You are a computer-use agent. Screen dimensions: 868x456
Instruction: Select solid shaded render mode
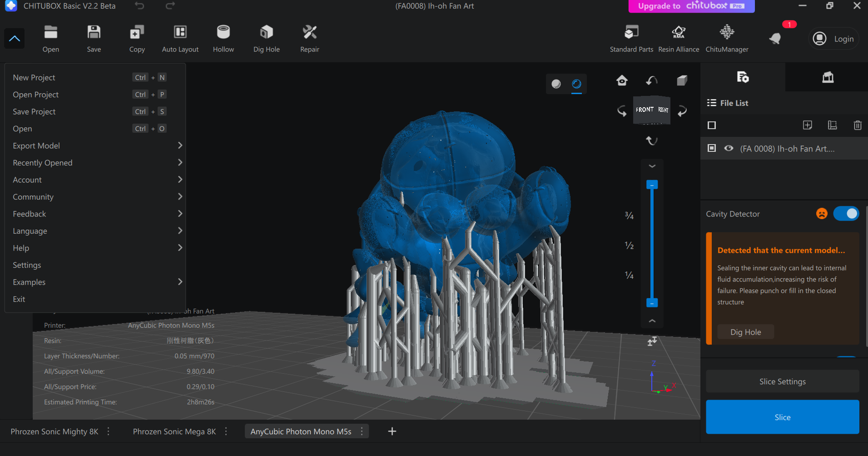556,84
